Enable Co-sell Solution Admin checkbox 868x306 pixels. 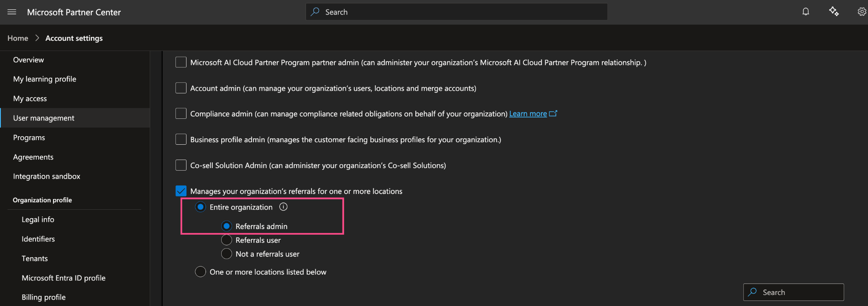tap(181, 165)
